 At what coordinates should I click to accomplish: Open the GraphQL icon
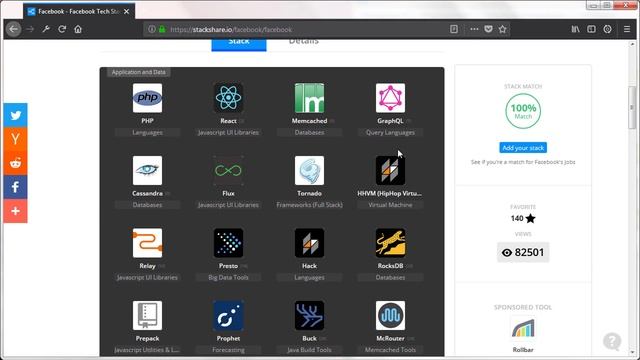tap(390, 98)
